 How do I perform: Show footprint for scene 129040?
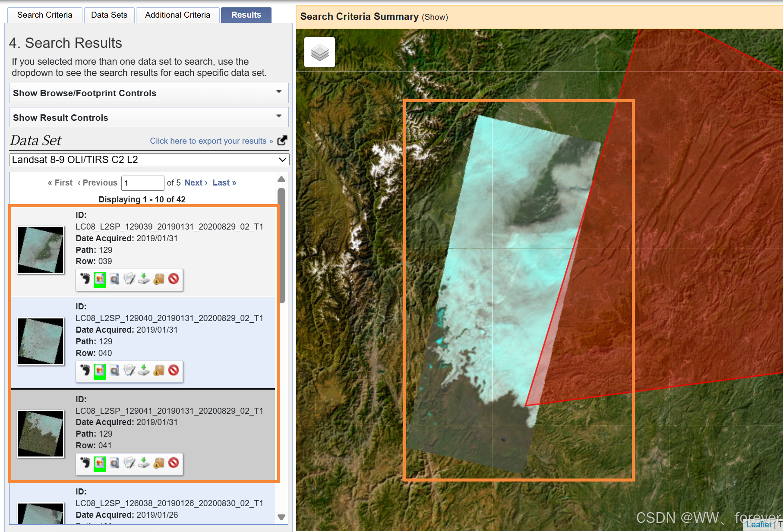click(x=85, y=371)
